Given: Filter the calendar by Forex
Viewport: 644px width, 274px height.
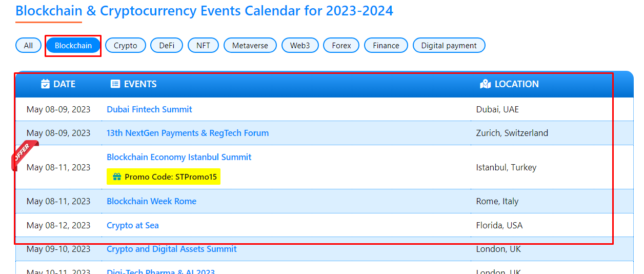Looking at the screenshot, I should point(341,46).
